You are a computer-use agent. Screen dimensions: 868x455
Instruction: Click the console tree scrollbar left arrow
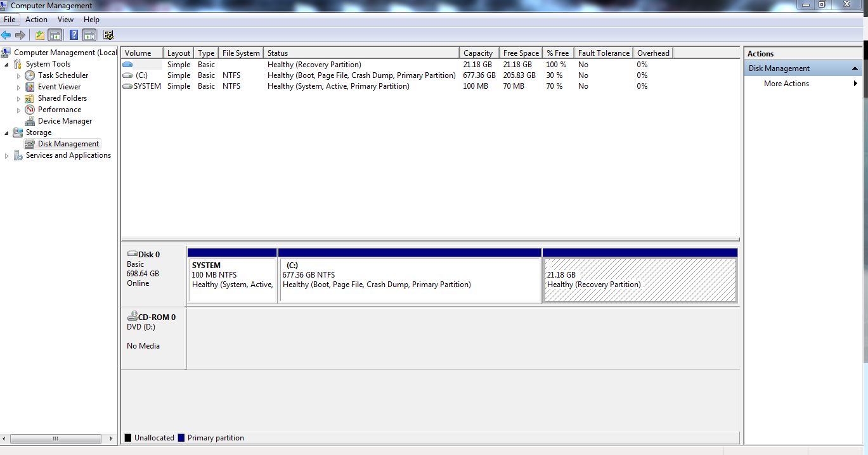(x=4, y=439)
